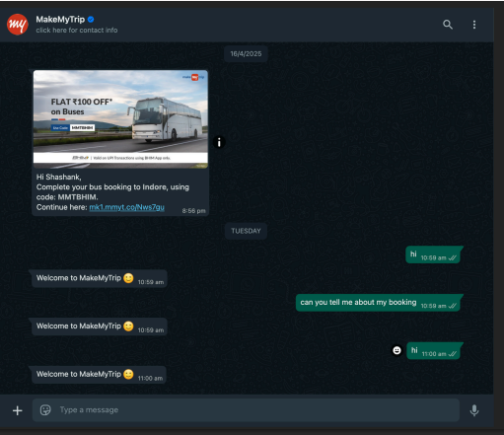
Task: Select the sent 'hi' message at 10:59 am
Action: (434, 254)
